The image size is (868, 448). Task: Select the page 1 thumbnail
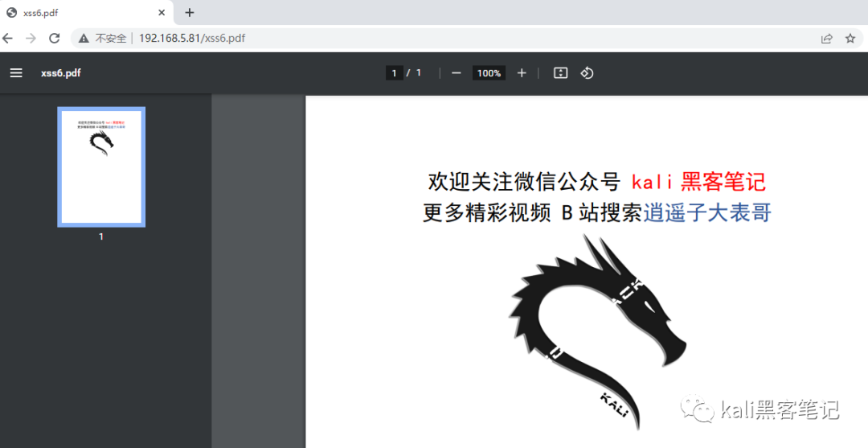101,166
